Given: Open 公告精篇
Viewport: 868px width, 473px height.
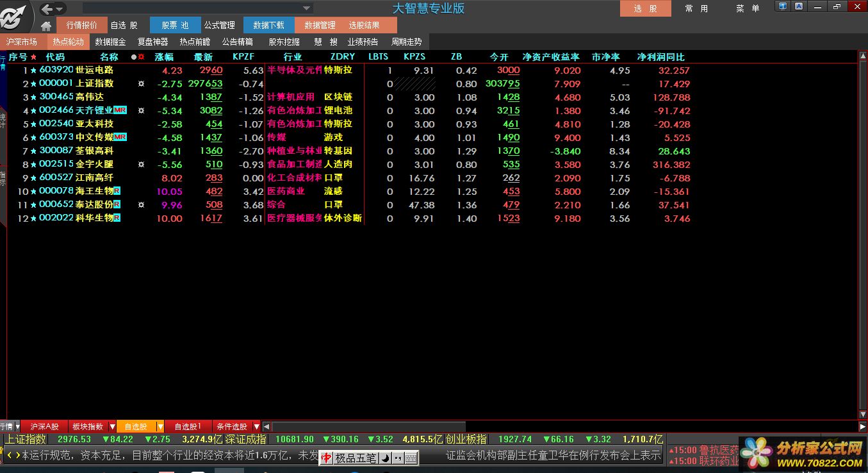Looking at the screenshot, I should (238, 42).
